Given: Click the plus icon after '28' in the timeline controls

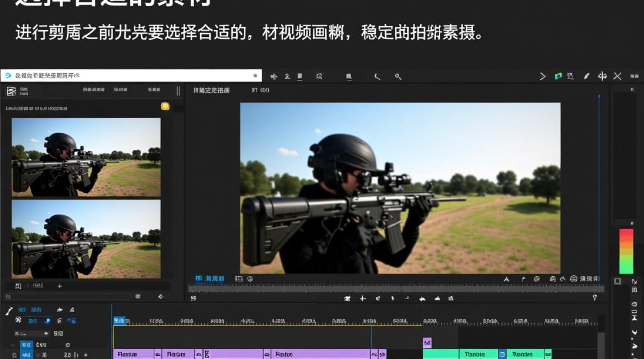Looking at the screenshot, I should pyautogui.click(x=85, y=355).
